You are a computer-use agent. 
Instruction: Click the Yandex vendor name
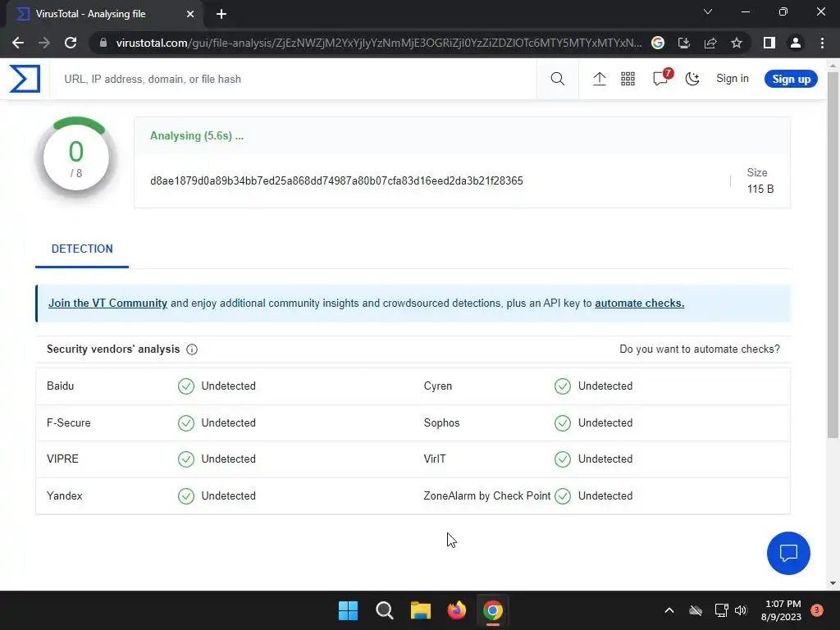point(64,495)
